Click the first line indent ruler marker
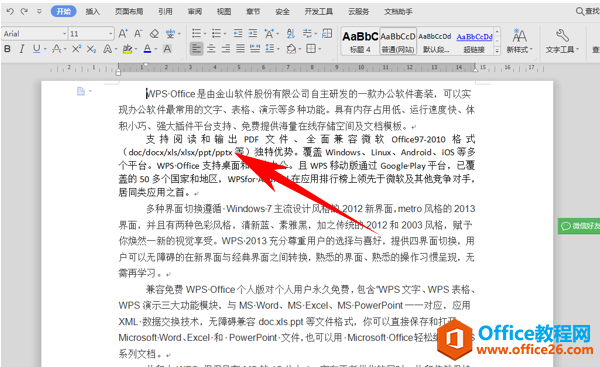 (x=145, y=65)
